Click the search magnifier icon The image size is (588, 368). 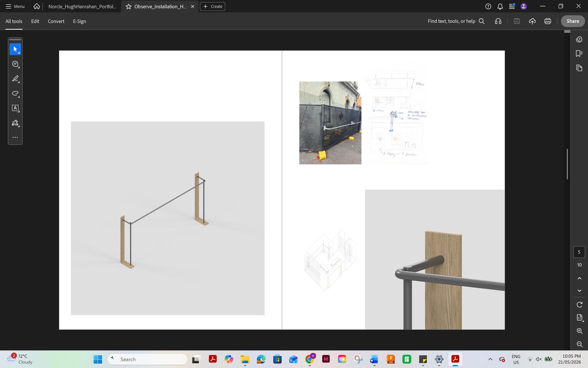tap(482, 21)
